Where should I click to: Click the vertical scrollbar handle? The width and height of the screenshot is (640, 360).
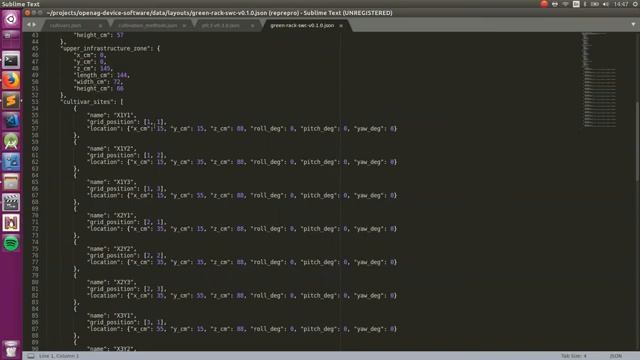click(x=637, y=141)
